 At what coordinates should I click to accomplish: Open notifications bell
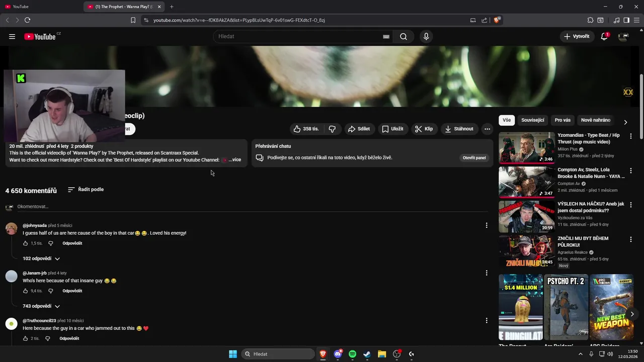(604, 36)
